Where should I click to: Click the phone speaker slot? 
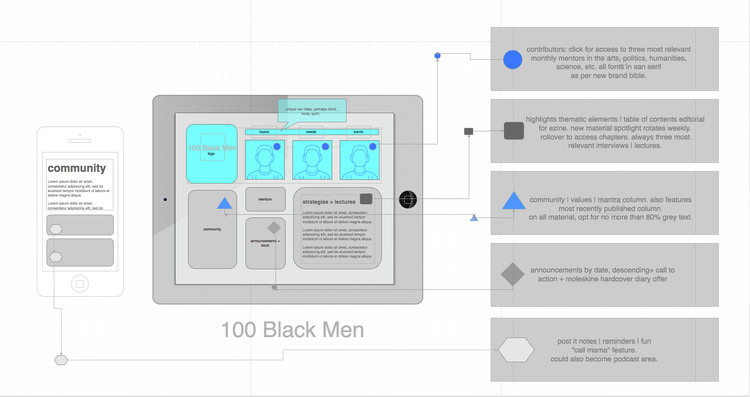(80, 141)
